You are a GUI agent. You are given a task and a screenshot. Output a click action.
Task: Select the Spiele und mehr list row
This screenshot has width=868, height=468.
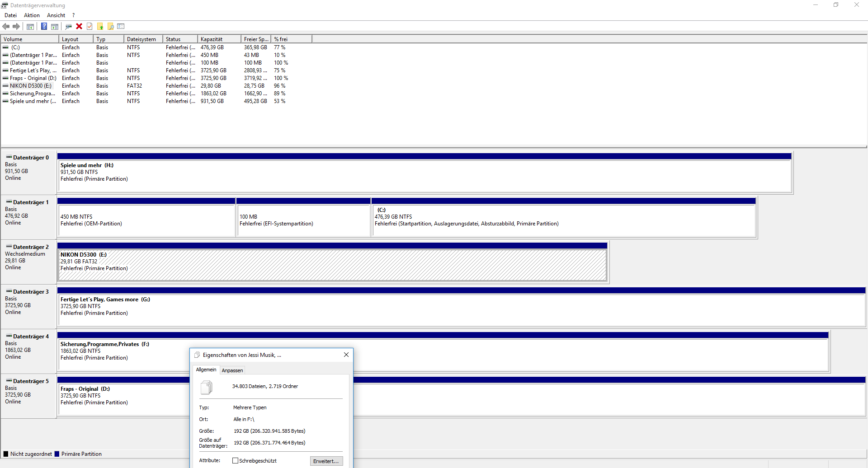(156, 101)
